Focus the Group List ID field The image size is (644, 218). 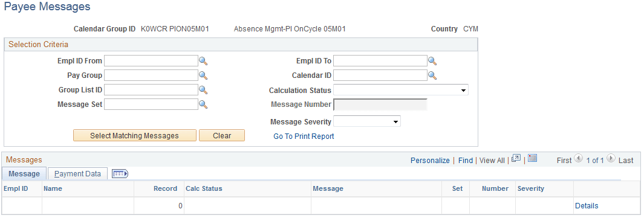pos(151,90)
